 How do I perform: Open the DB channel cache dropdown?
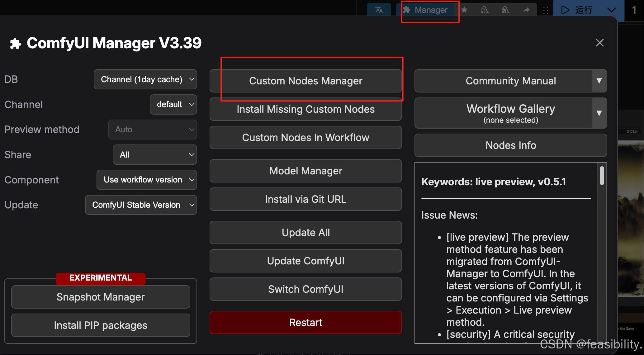point(145,79)
